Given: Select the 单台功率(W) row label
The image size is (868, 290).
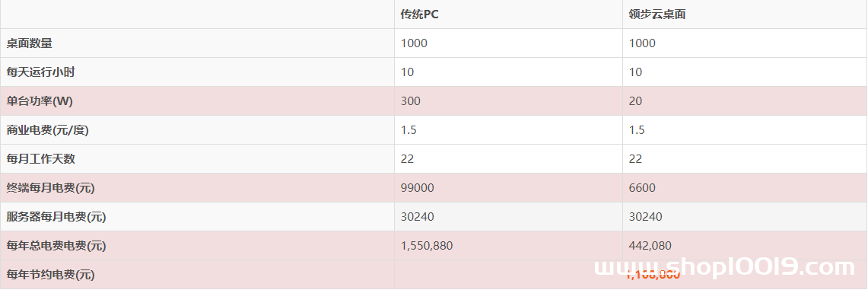Looking at the screenshot, I should pyautogui.click(x=40, y=101).
